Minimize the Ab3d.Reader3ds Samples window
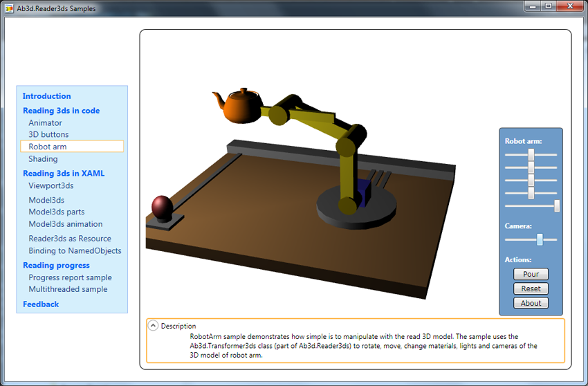 (533, 6)
